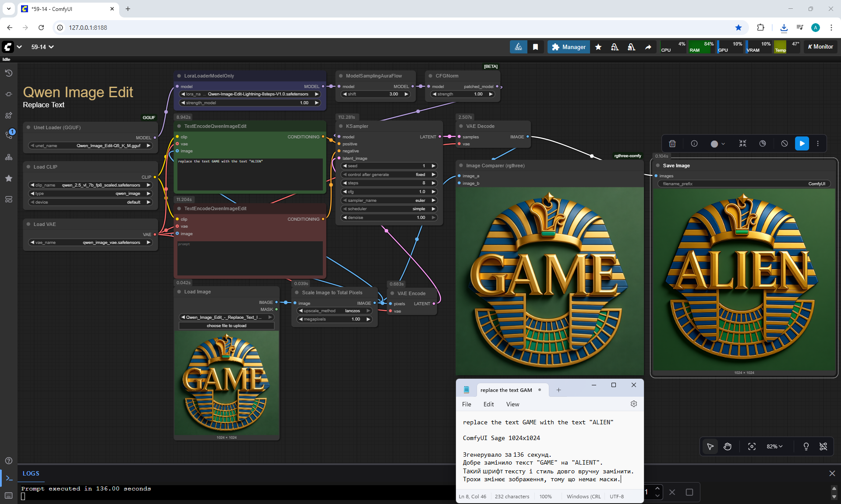This screenshot has width=841, height=504.
Task: Select the LOGS tab
Action: [31, 473]
